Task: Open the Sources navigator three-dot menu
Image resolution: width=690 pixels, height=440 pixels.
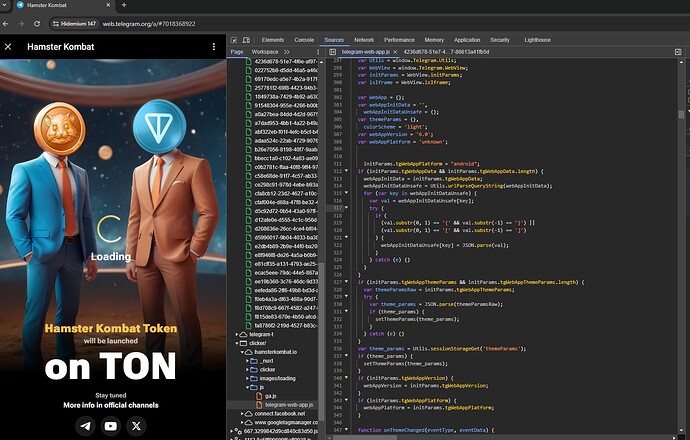Action: click(318, 52)
